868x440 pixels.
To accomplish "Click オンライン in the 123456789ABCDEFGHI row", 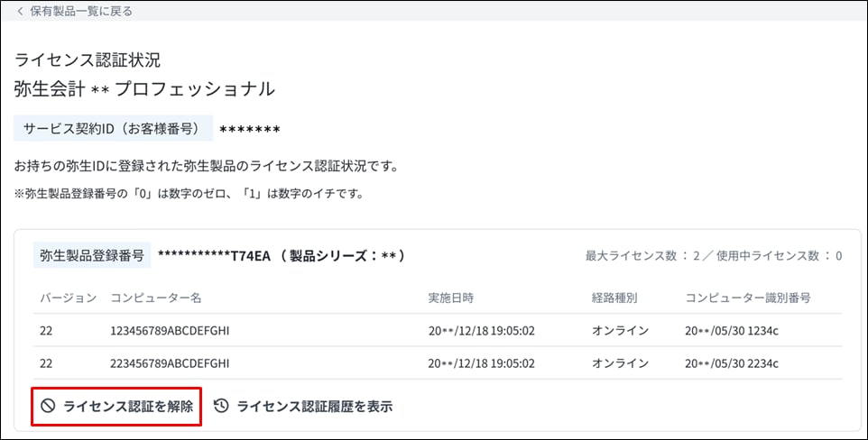I will (620, 330).
